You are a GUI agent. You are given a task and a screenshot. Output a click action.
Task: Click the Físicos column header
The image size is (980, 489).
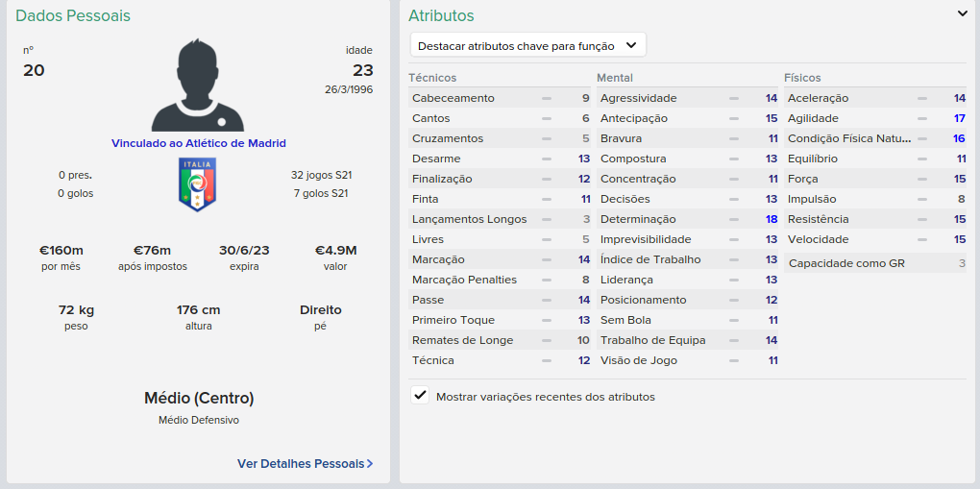pyautogui.click(x=802, y=77)
